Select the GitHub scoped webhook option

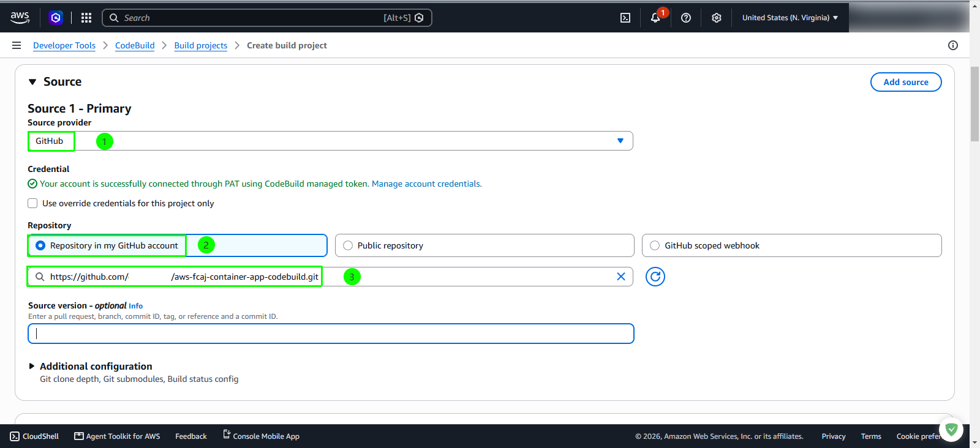point(792,245)
